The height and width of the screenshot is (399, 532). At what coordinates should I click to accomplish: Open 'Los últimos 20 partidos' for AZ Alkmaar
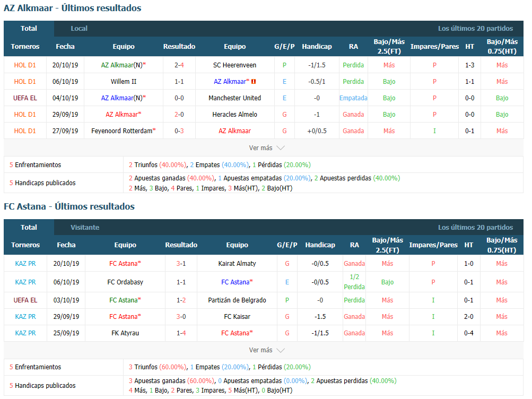tap(475, 29)
